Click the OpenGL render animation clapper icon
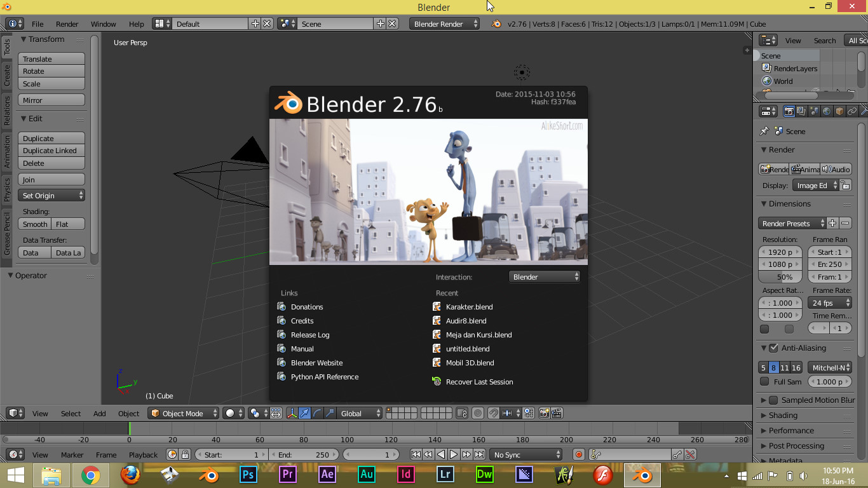Viewport: 868px width, 488px height. pos(557,413)
